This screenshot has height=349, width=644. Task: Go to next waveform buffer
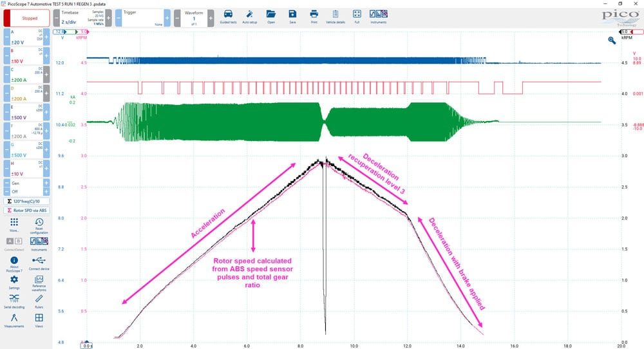pyautogui.click(x=211, y=18)
